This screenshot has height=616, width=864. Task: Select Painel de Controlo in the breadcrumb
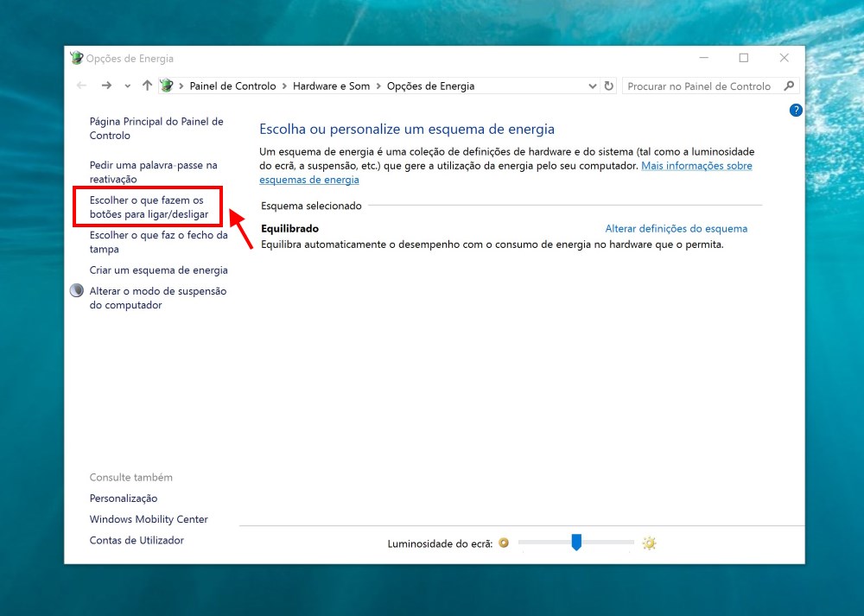click(x=231, y=86)
